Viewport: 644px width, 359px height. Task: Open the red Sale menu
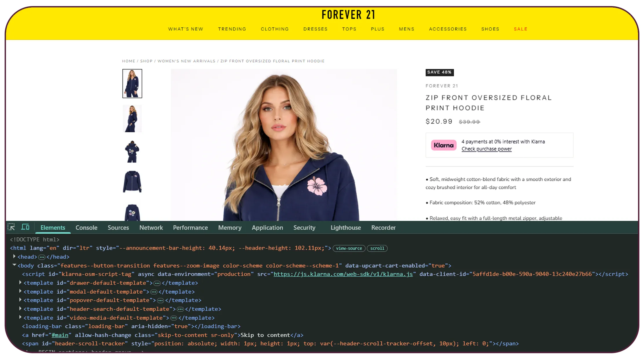point(520,29)
